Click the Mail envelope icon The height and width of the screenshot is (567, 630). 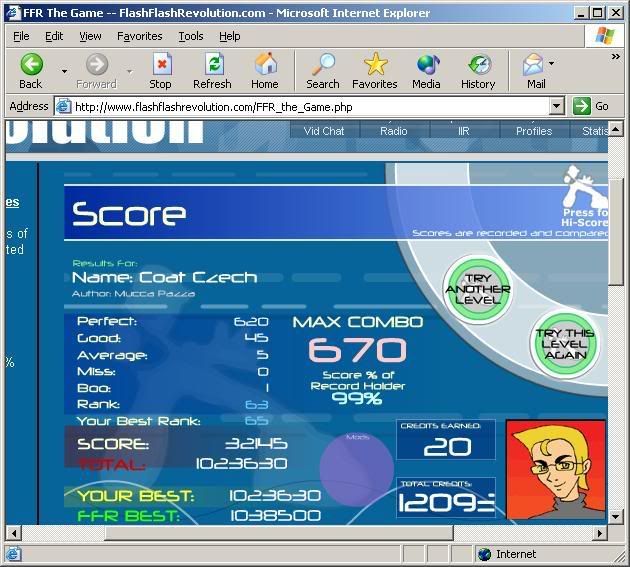pos(534,65)
